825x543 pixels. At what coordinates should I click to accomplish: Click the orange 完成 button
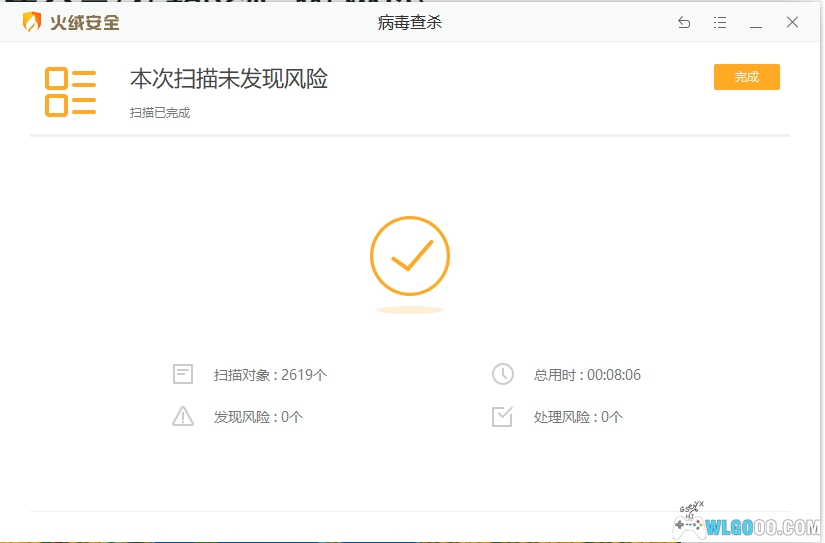click(746, 77)
